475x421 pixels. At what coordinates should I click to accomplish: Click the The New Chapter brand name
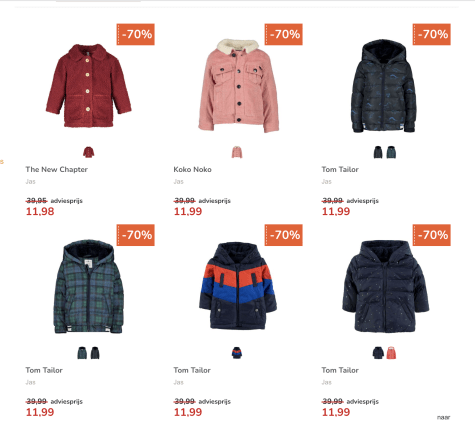pos(57,169)
